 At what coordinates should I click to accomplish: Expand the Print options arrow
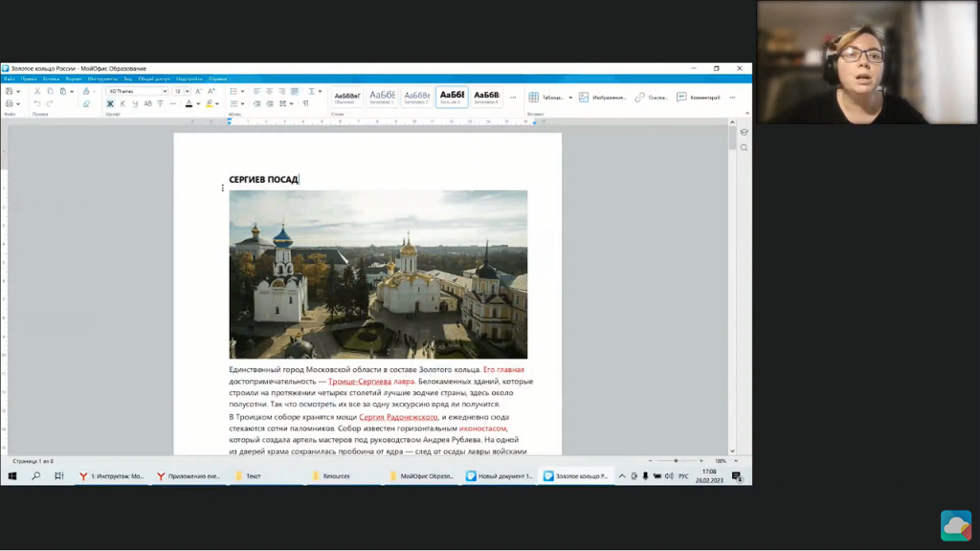18,104
